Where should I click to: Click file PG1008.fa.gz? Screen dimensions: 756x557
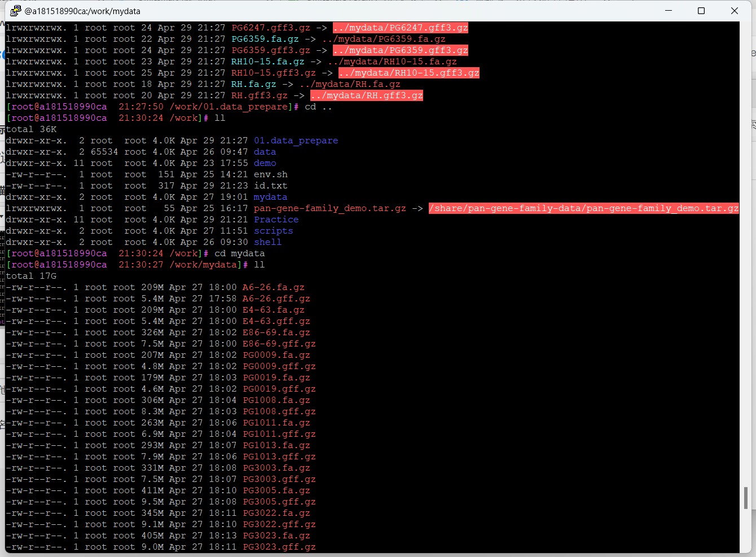click(276, 400)
